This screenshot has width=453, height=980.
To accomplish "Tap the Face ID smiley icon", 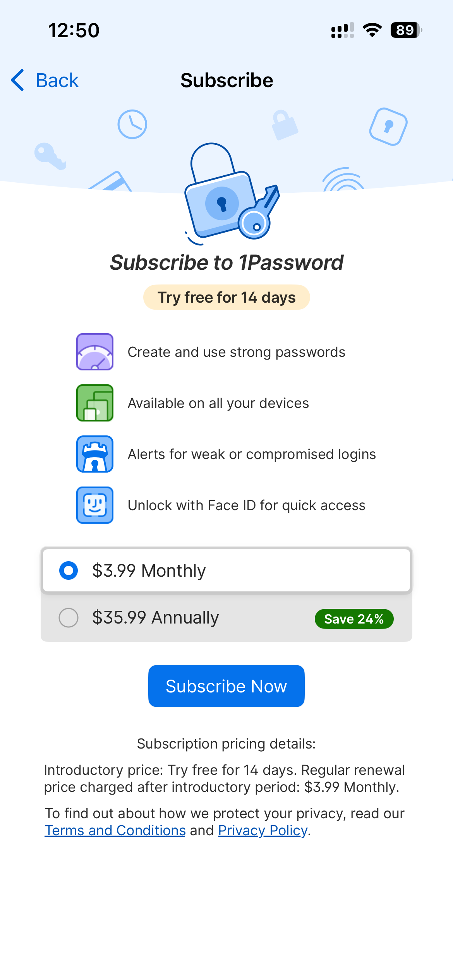I will click(x=95, y=505).
